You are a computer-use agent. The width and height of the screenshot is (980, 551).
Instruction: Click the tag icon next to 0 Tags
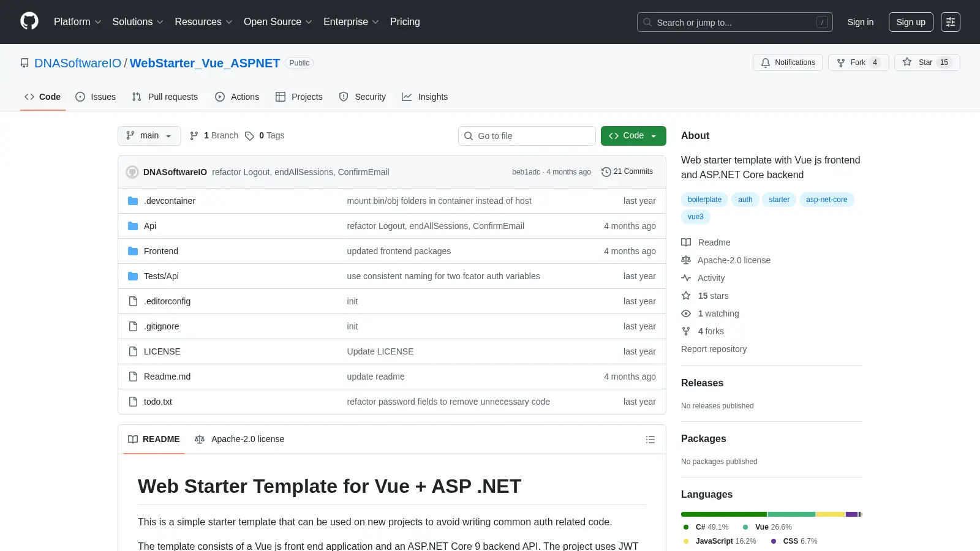[249, 136]
